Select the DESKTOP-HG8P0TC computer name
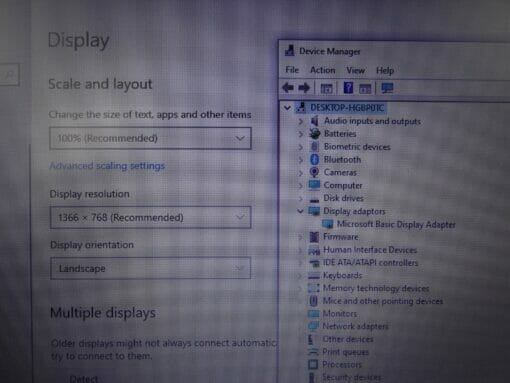 click(x=347, y=108)
